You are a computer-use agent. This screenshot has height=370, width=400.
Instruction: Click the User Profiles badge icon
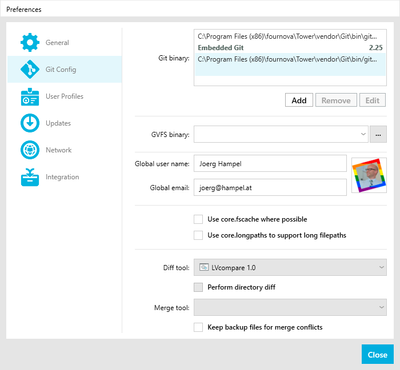pyautogui.click(x=30, y=97)
